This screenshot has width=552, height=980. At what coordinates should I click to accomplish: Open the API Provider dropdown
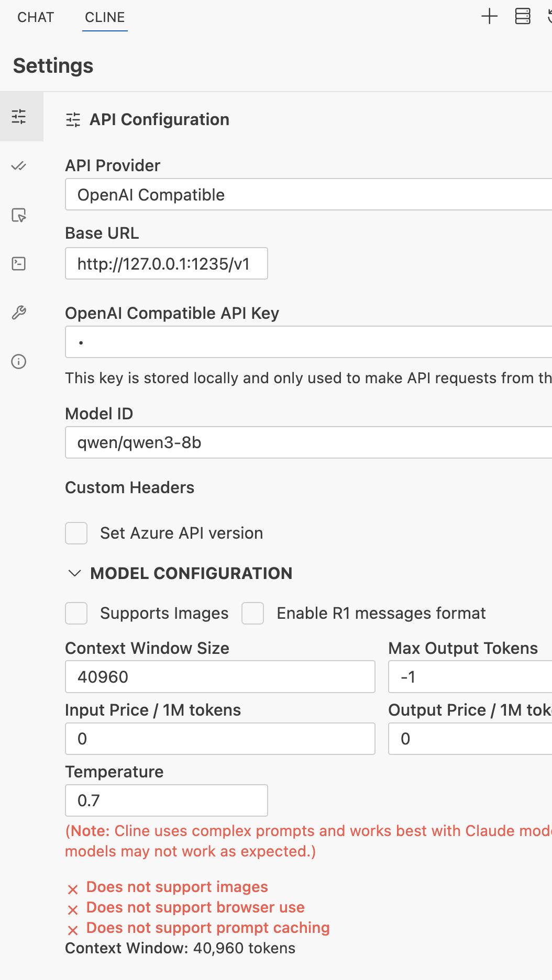[x=308, y=195]
